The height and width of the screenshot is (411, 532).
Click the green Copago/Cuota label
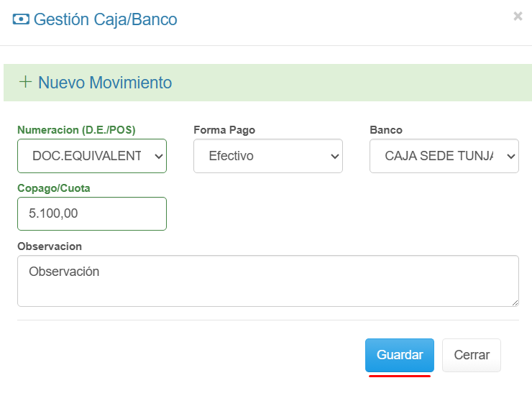point(53,188)
